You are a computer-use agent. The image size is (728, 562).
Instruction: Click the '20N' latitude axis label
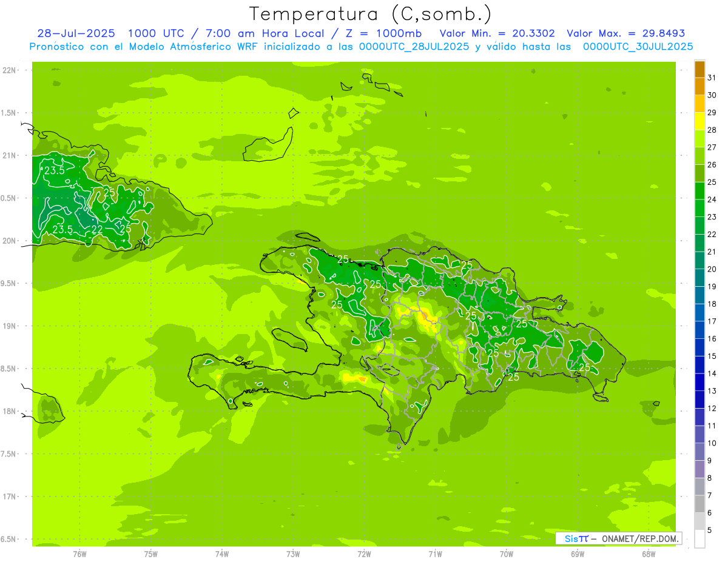(10, 241)
